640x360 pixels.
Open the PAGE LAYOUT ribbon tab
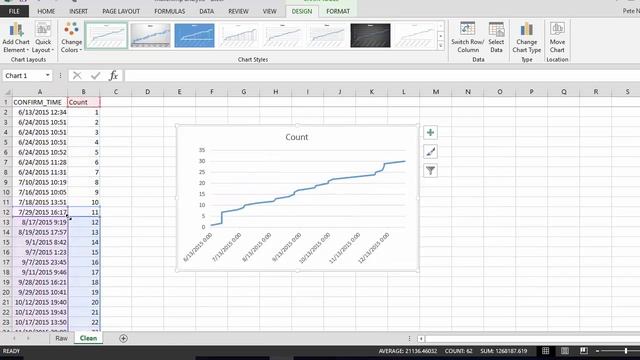[x=121, y=11]
